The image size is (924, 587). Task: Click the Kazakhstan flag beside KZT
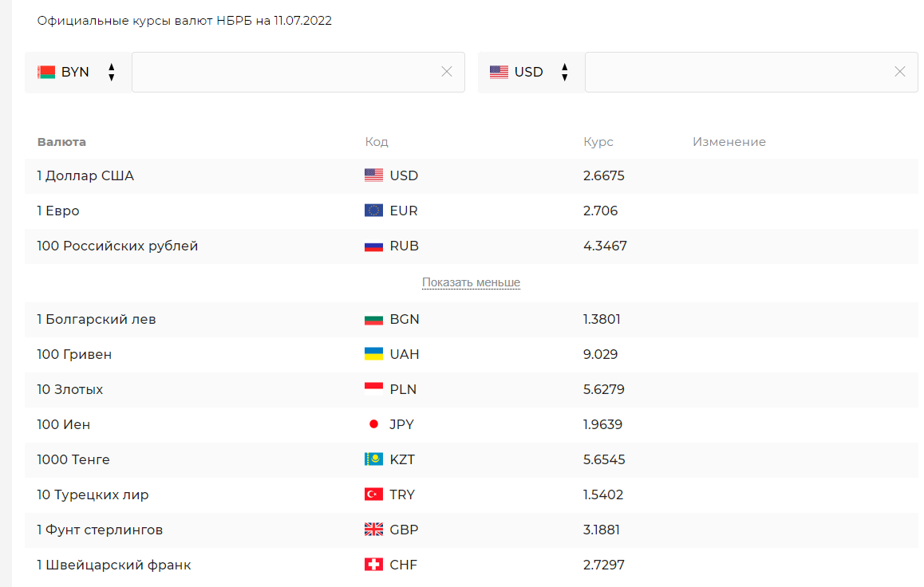point(373,459)
